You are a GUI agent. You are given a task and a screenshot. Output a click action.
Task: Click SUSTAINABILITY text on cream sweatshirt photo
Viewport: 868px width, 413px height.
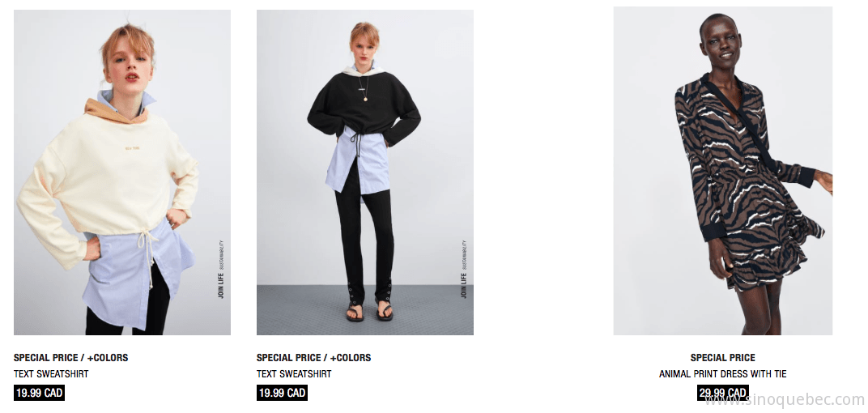[x=221, y=254]
